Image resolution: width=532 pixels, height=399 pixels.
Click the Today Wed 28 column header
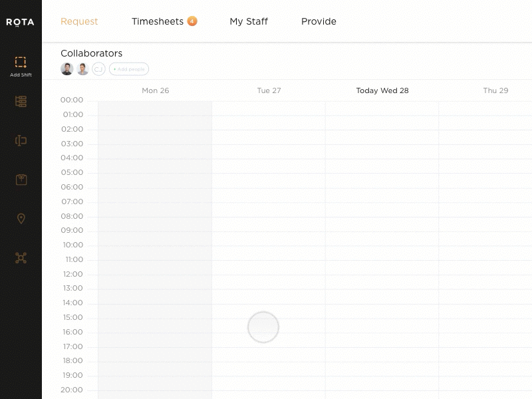click(x=382, y=90)
